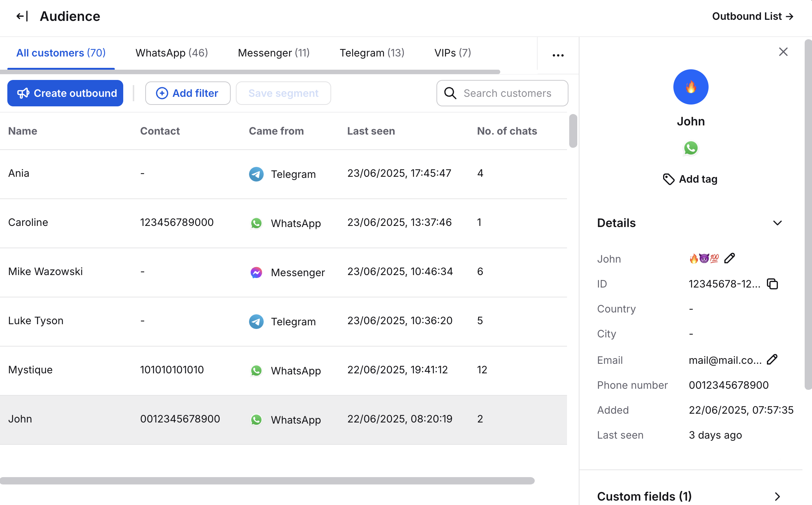Switch to the WhatsApp (46) tab
This screenshot has height=505, width=812.
(x=172, y=53)
